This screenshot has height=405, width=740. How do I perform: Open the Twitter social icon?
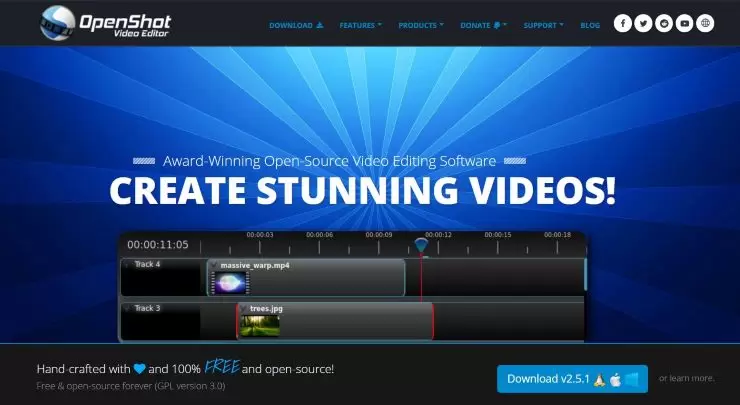[643, 23]
